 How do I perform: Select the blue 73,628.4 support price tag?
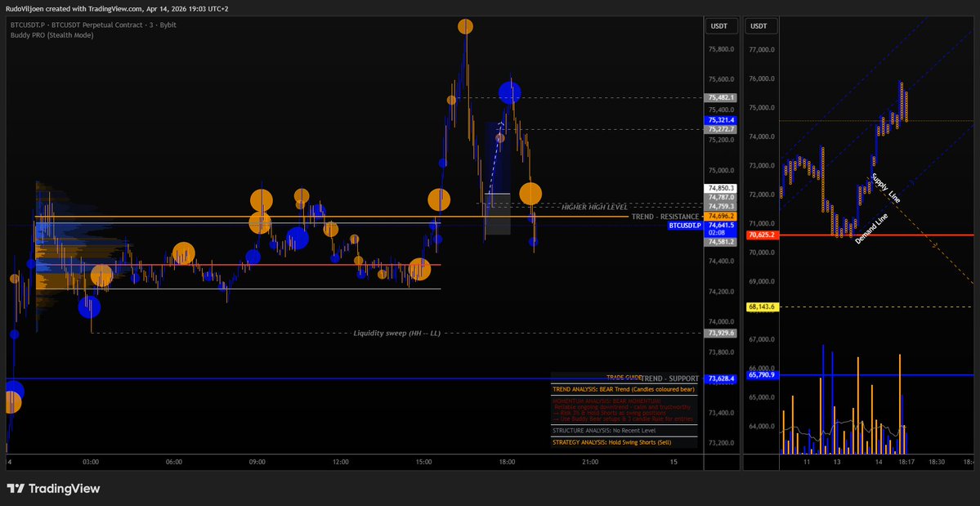[722, 378]
